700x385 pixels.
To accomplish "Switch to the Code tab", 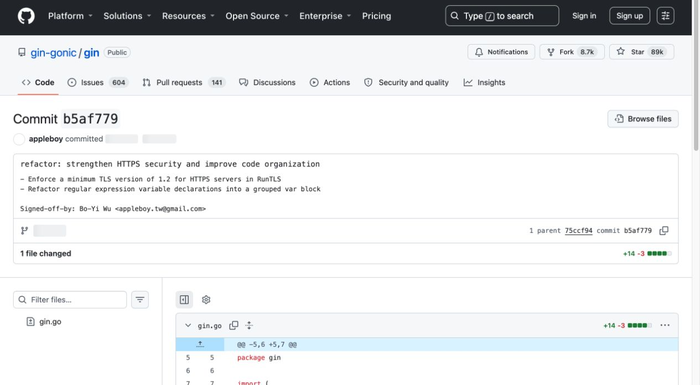I will tap(38, 83).
